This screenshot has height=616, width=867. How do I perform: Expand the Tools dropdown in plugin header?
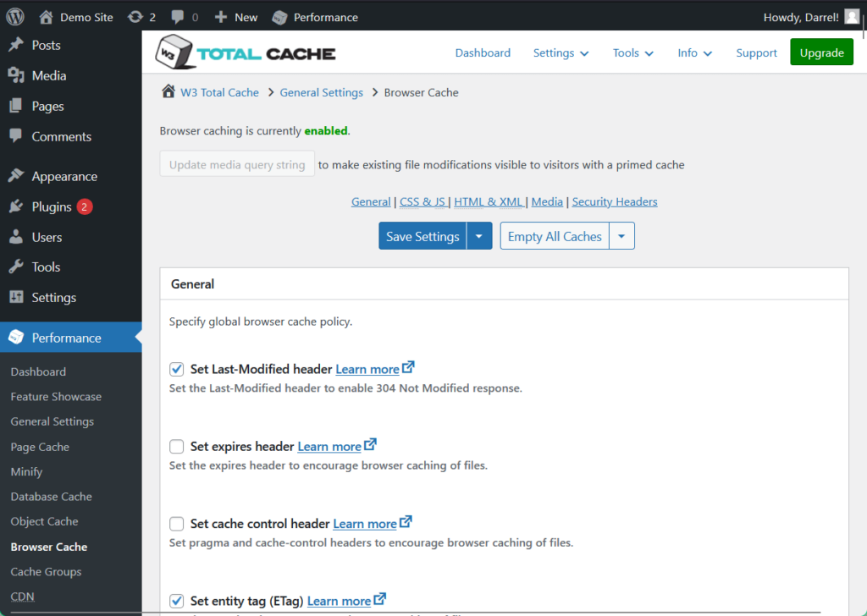click(x=633, y=53)
